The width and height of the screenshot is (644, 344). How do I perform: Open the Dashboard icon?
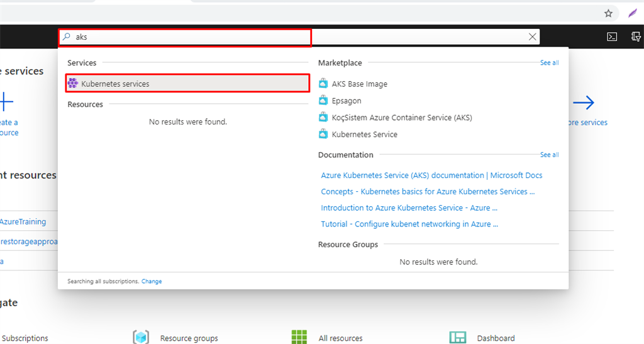[457, 337]
